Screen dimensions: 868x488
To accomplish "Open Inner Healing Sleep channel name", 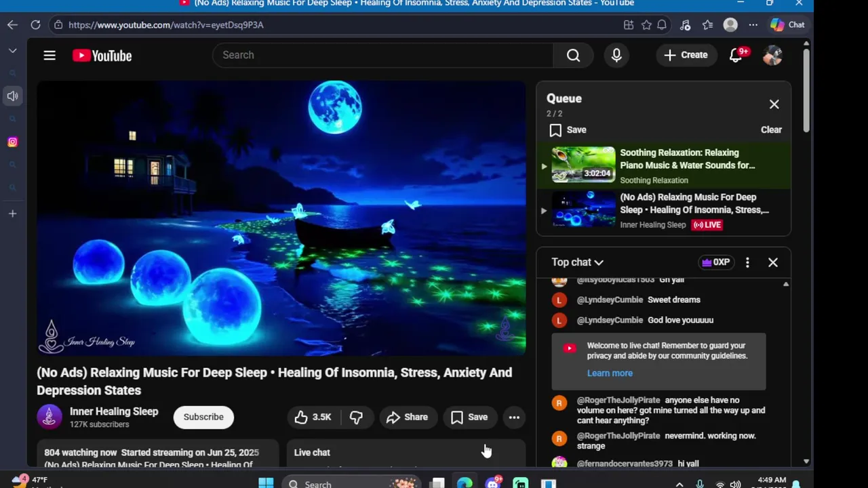I will 114,411.
